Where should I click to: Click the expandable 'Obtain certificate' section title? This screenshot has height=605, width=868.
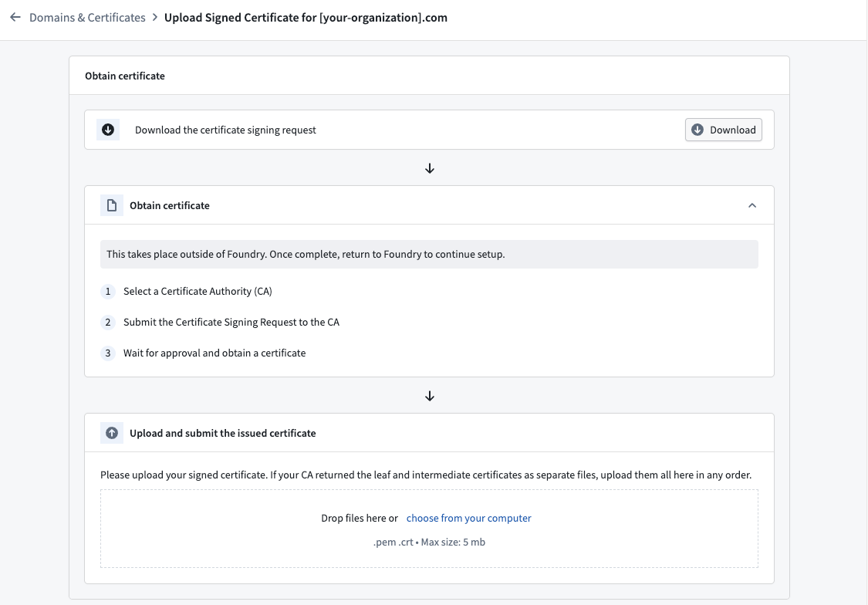pyautogui.click(x=170, y=205)
